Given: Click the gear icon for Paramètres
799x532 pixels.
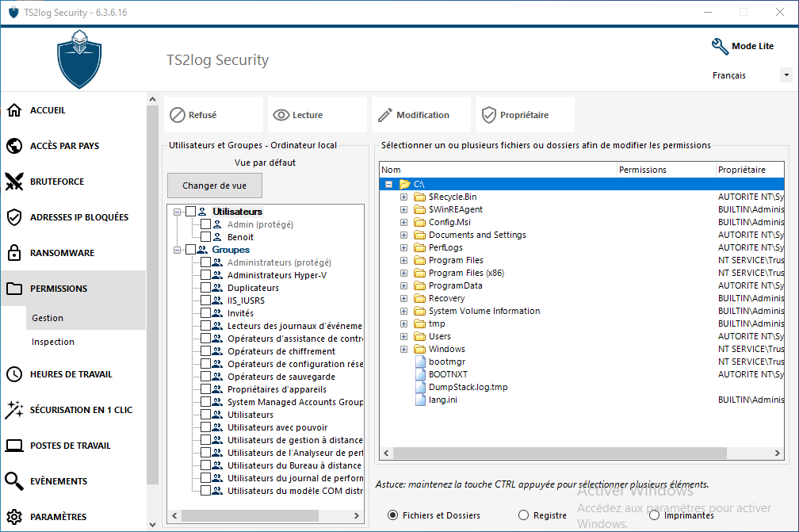Looking at the screenshot, I should point(14,517).
